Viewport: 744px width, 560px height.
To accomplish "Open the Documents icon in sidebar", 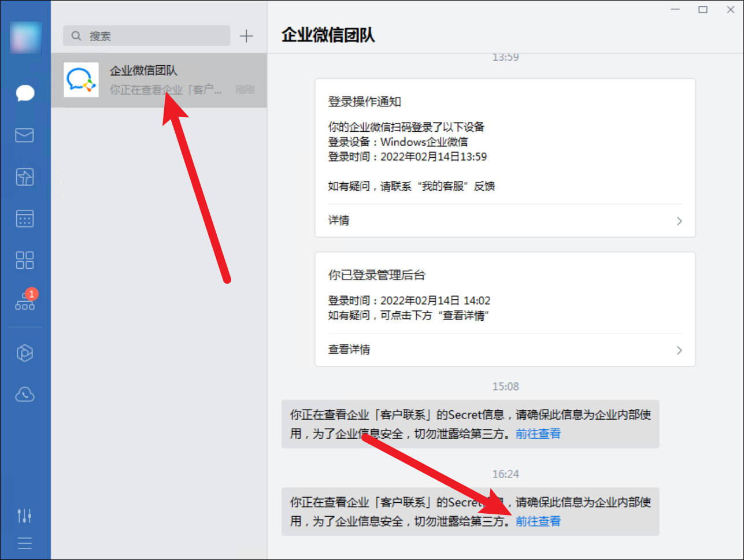I will pos(25,177).
